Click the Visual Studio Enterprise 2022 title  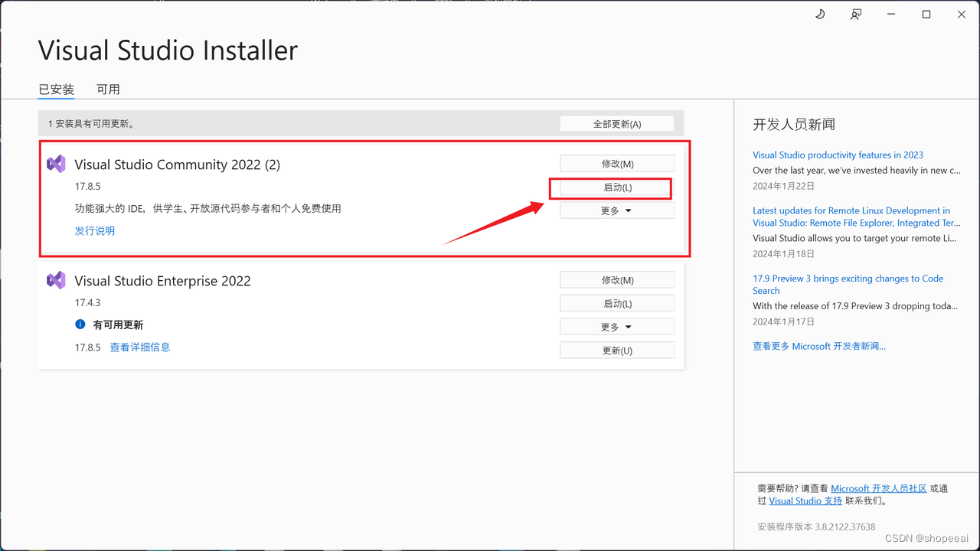(x=162, y=281)
